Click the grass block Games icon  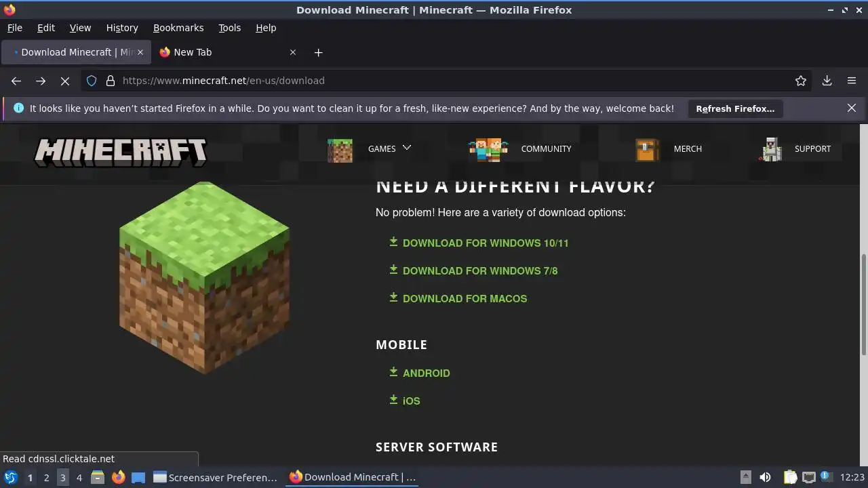[340, 150]
